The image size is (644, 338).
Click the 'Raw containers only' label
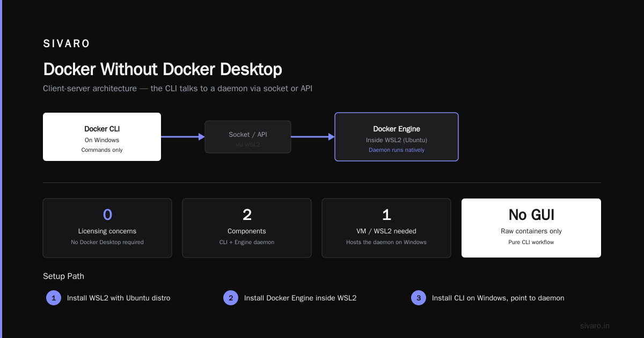(531, 231)
